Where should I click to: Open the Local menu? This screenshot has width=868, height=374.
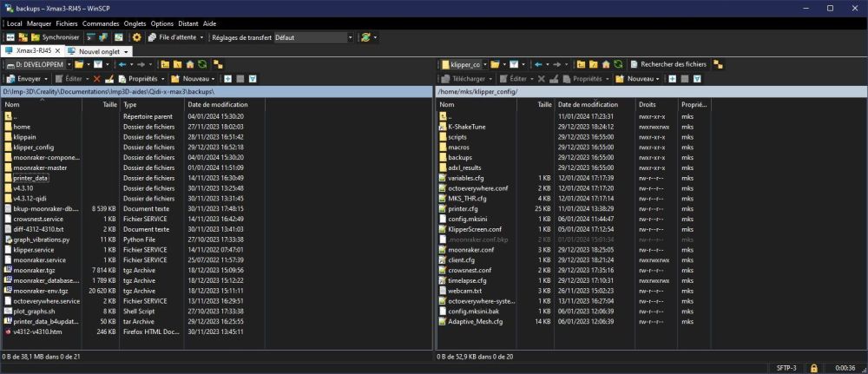coord(15,23)
